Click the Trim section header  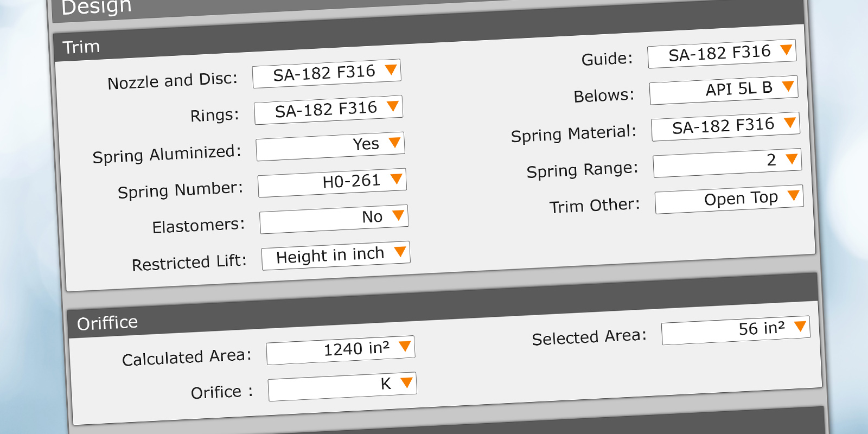(x=81, y=47)
